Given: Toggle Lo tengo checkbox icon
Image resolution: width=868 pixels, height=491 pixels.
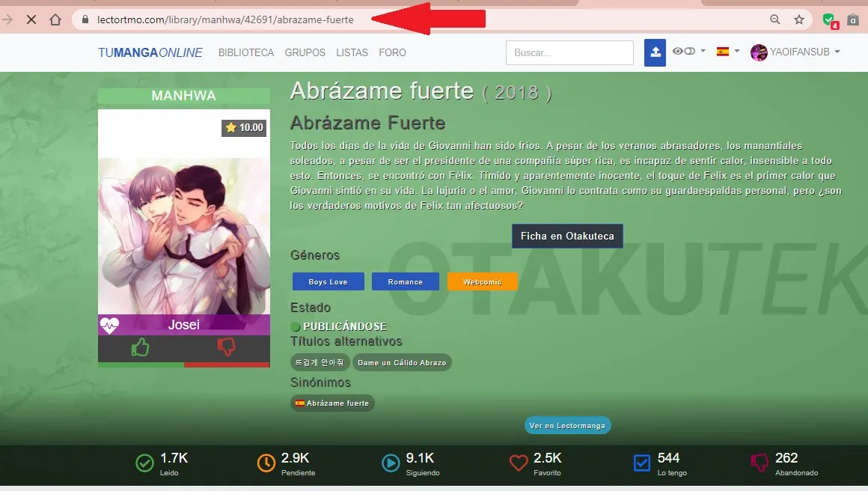Looking at the screenshot, I should click(641, 463).
